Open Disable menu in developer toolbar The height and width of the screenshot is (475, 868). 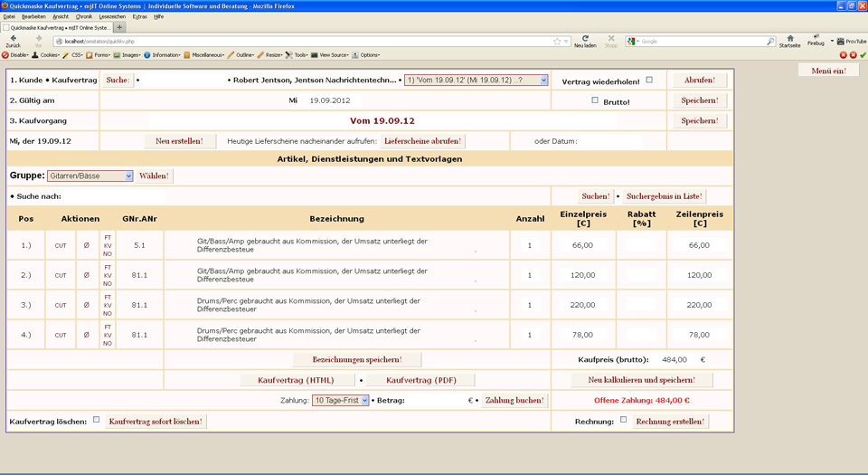click(x=15, y=55)
